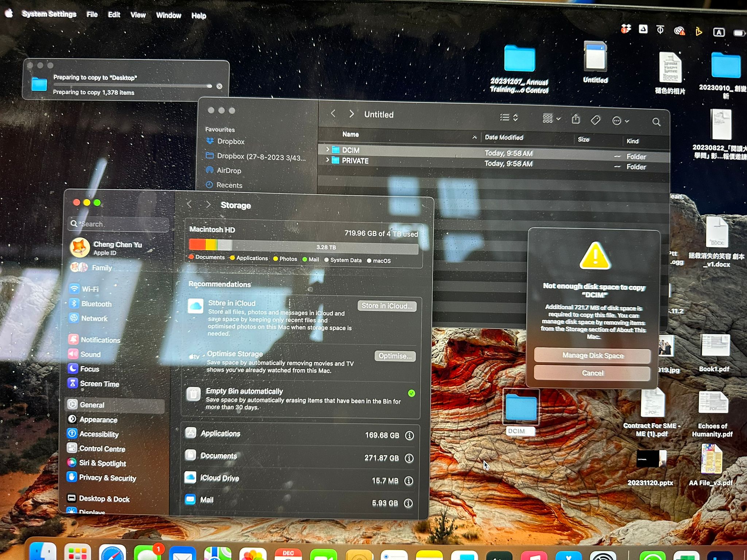Click info icon beside Documents 271.87 GB
The width and height of the screenshot is (747, 560).
point(409,458)
